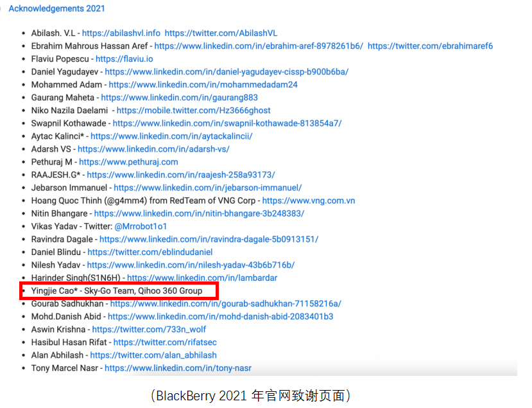Open the raajesh-258a93173 LinkedIn link
Image resolution: width=532 pixels, height=408 pixels.
point(181,175)
